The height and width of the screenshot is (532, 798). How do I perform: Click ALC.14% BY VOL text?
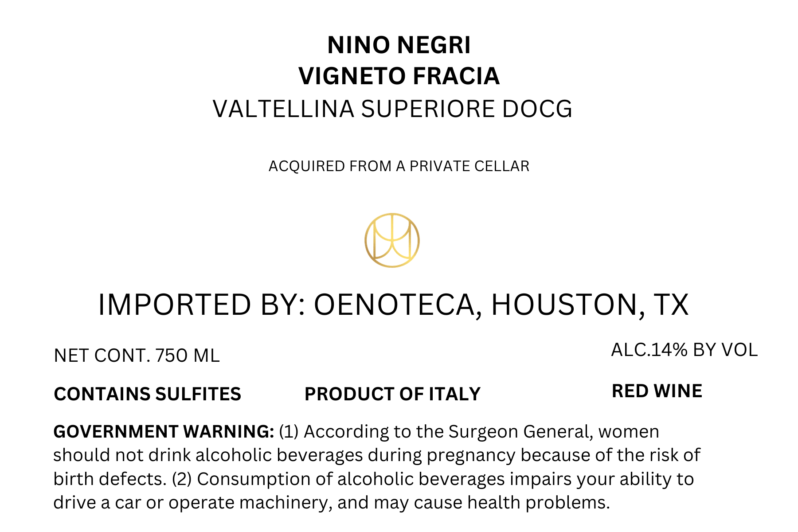click(x=684, y=350)
